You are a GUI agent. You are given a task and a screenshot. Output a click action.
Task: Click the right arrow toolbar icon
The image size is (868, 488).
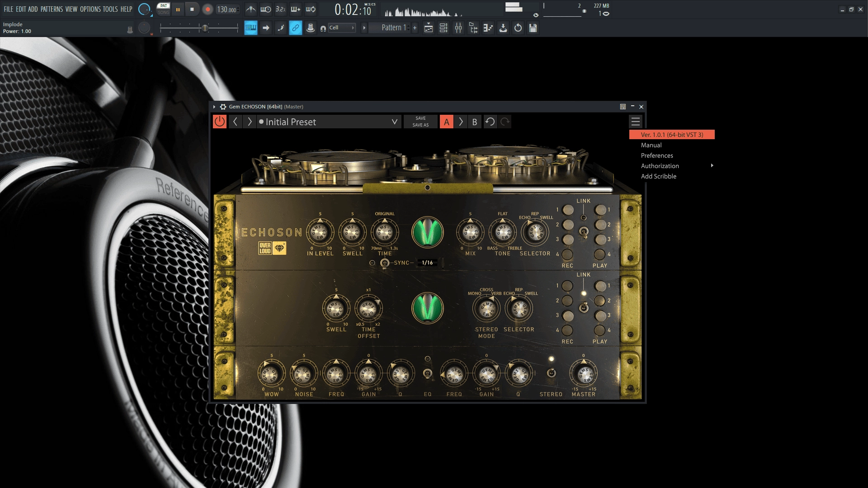click(266, 28)
